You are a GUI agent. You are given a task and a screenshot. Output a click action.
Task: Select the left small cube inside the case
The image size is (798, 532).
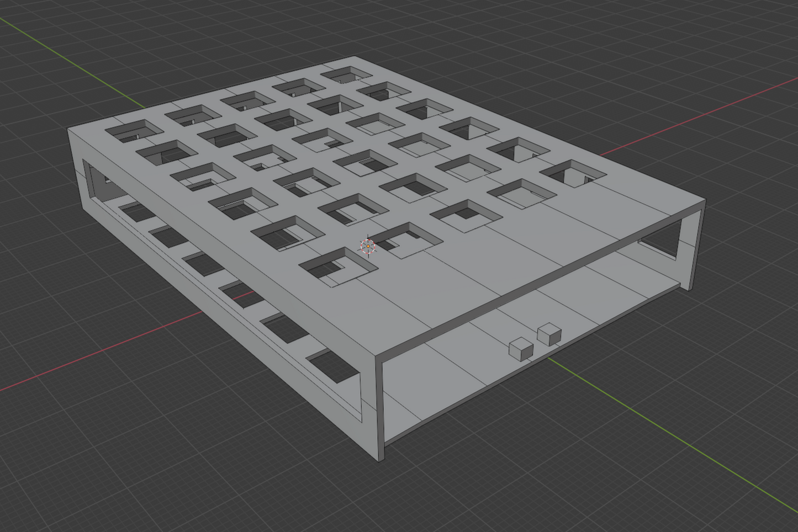pyautogui.click(x=521, y=349)
